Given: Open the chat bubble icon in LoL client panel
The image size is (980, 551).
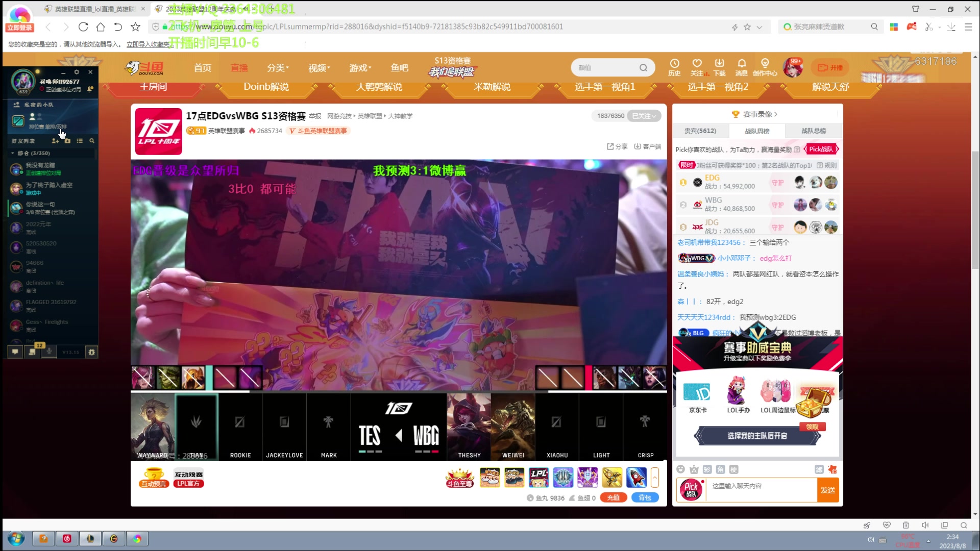Looking at the screenshot, I should point(15,352).
